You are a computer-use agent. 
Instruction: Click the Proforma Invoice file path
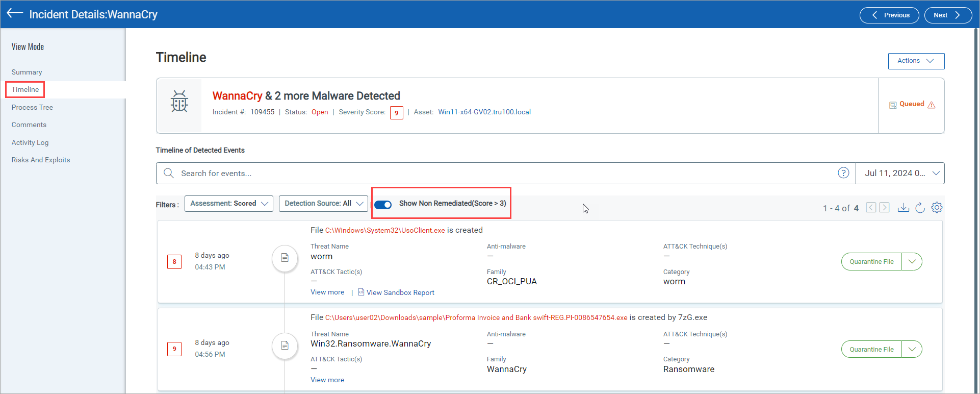[x=476, y=317]
